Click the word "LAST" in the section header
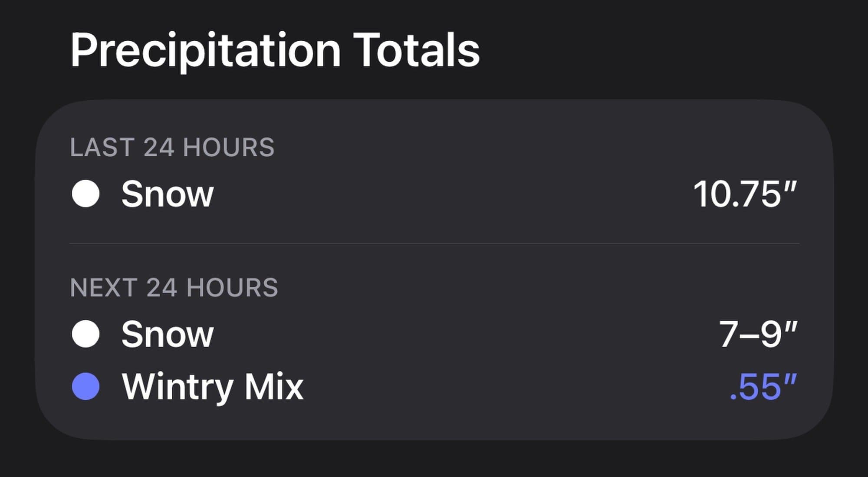 pyautogui.click(x=102, y=147)
